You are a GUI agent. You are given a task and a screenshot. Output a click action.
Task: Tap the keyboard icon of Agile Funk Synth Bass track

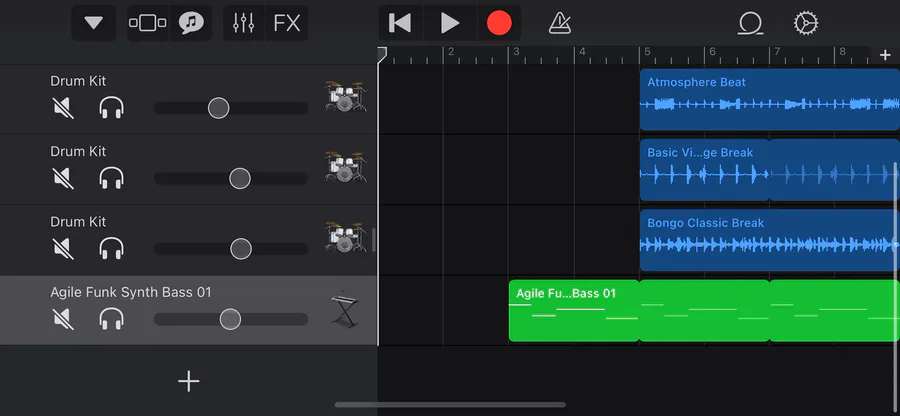(344, 310)
